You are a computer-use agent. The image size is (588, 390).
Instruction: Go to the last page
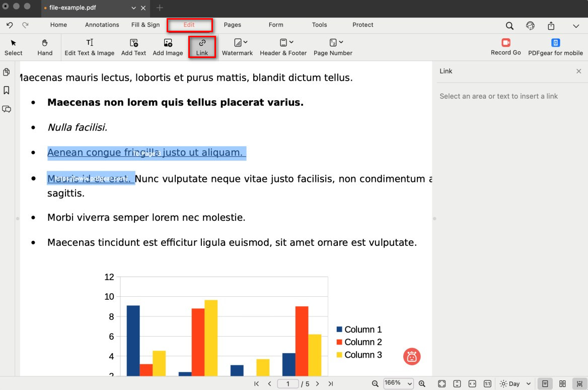point(331,384)
